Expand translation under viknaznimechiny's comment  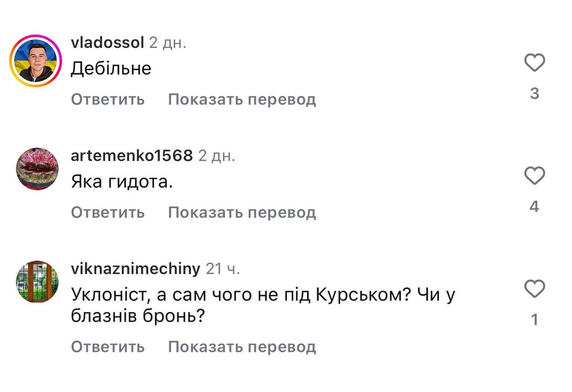(243, 347)
